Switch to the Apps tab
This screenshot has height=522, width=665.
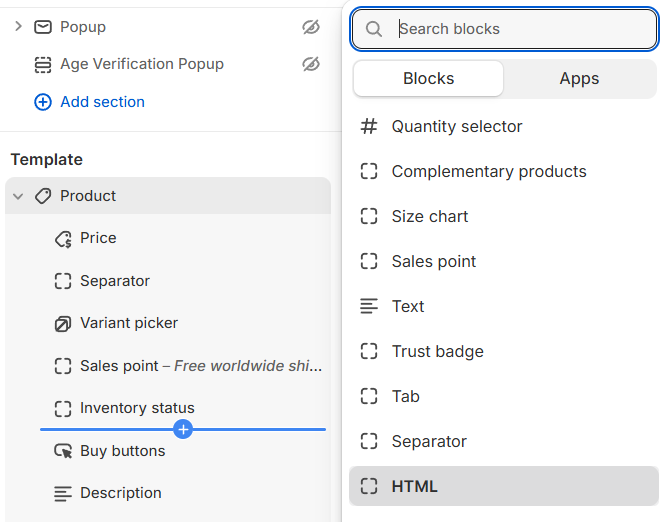point(579,79)
